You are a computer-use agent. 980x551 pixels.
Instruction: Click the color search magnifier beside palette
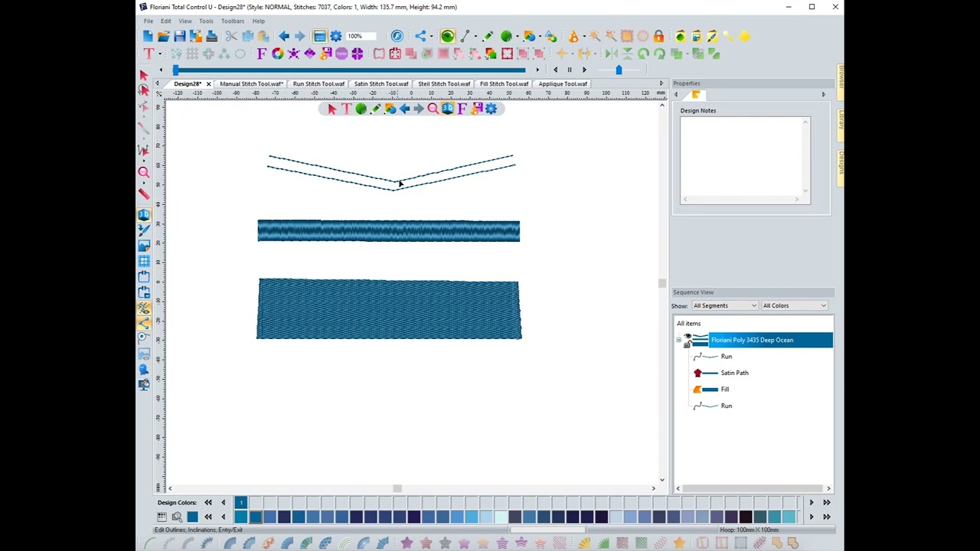click(x=177, y=517)
